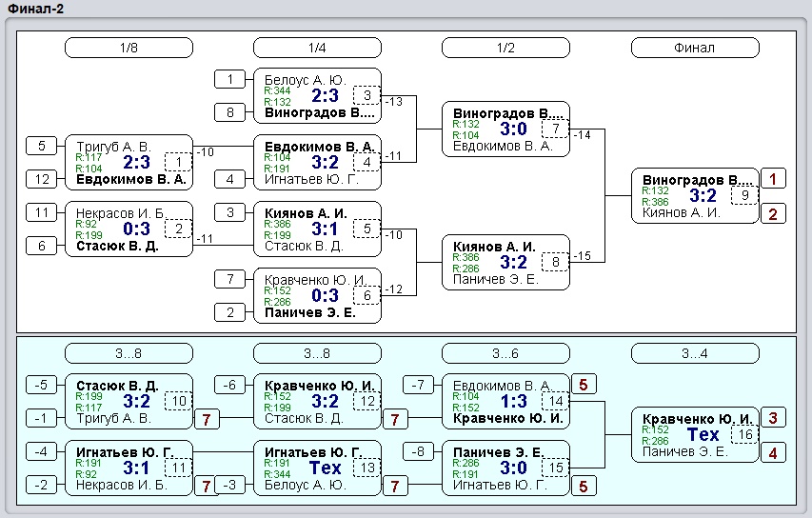Viewport: 812px width, 518px height.
Task: Click the -4 source box beside Игнатьев
Action: (x=42, y=451)
